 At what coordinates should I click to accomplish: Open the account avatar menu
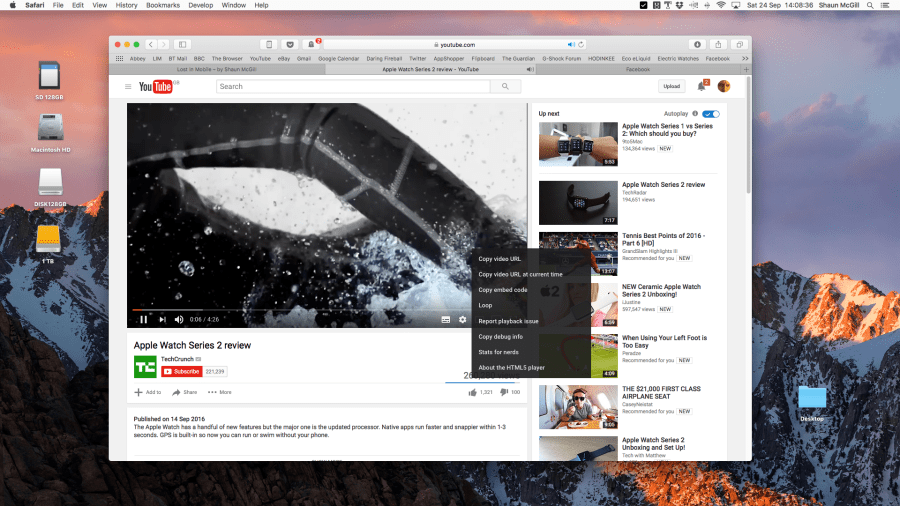[724, 86]
